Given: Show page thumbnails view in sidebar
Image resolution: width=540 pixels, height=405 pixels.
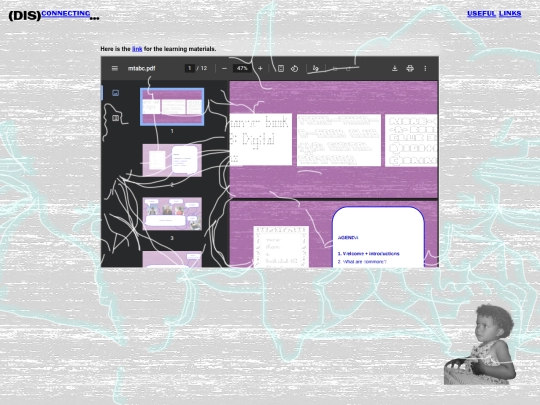Looking at the screenshot, I should click(115, 93).
